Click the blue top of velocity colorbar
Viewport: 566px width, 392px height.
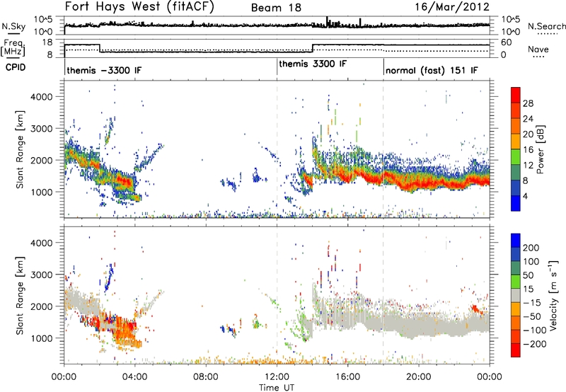[x=516, y=241]
